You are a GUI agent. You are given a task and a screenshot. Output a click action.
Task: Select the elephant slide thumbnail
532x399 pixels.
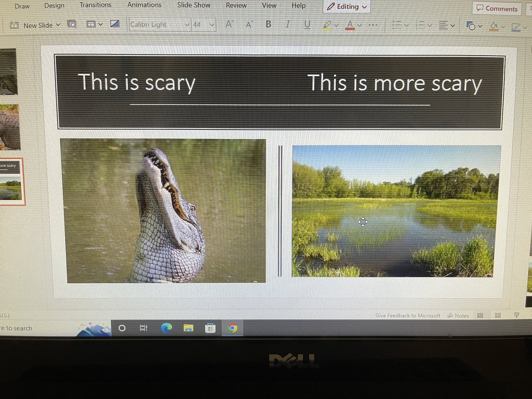coord(10,127)
